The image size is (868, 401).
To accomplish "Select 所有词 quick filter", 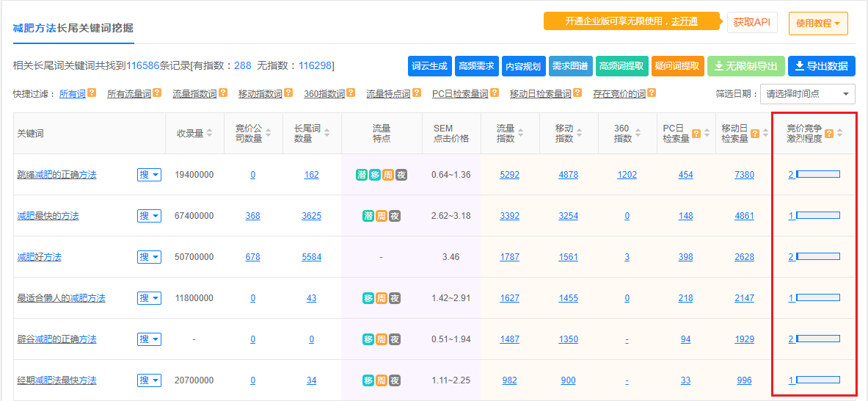I will (x=72, y=94).
